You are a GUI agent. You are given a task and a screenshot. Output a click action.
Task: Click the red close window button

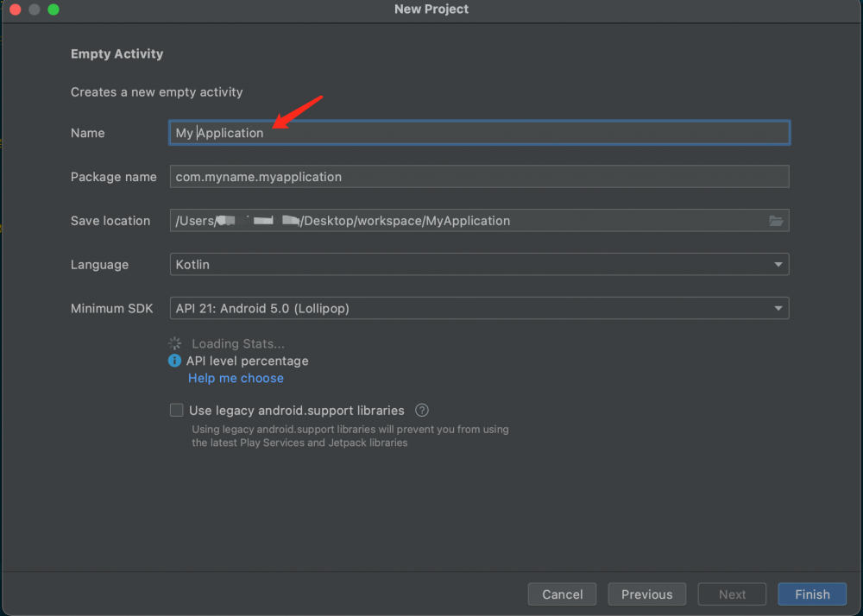[x=16, y=9]
